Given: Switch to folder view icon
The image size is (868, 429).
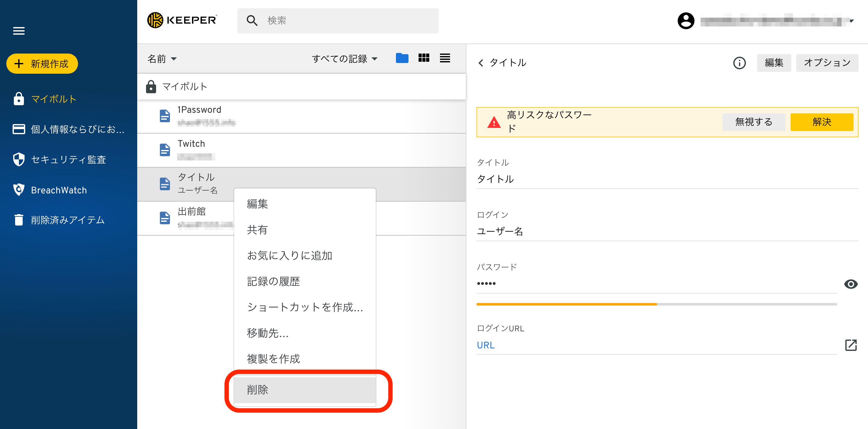Looking at the screenshot, I should (x=402, y=58).
